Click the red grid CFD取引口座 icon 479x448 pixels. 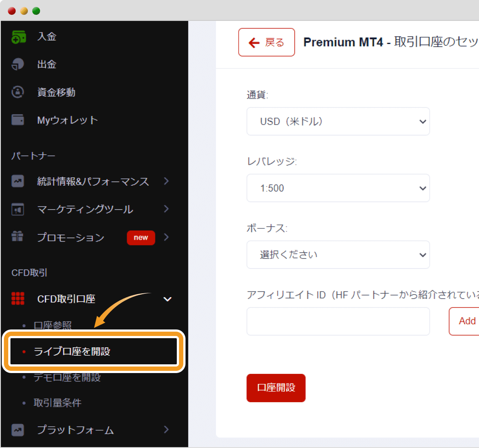(x=18, y=299)
